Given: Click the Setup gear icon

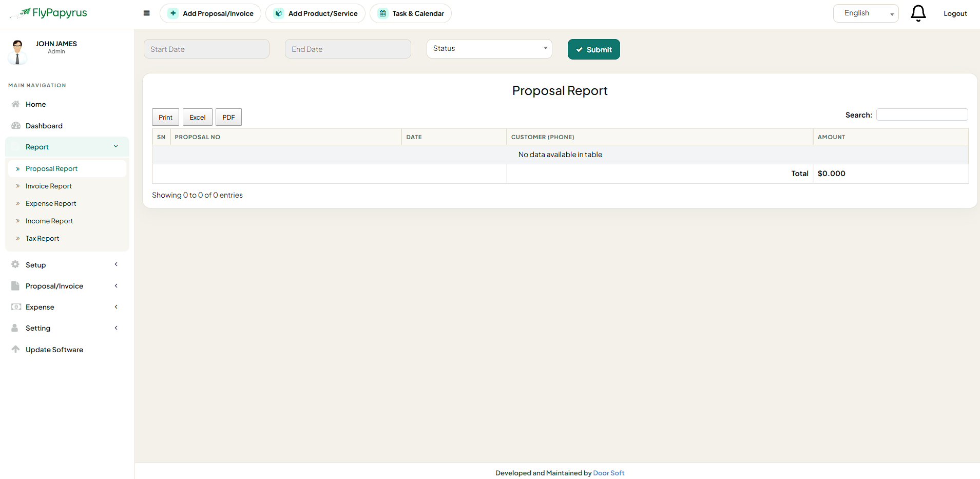Looking at the screenshot, I should 15,264.
